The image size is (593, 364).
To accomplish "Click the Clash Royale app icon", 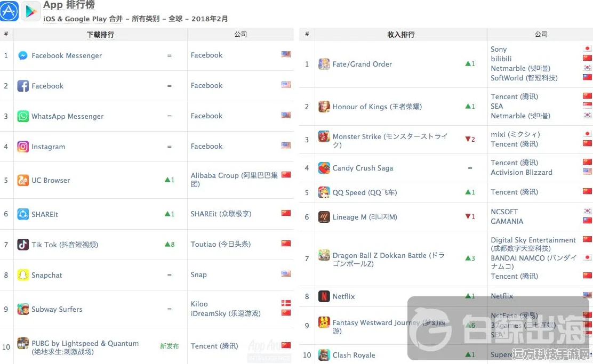I will (324, 355).
